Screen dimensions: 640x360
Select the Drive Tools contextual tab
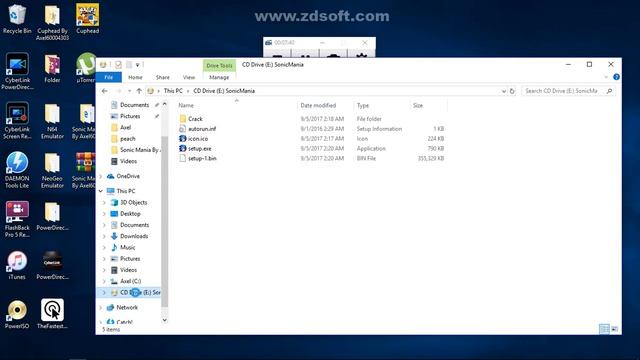pos(219,65)
